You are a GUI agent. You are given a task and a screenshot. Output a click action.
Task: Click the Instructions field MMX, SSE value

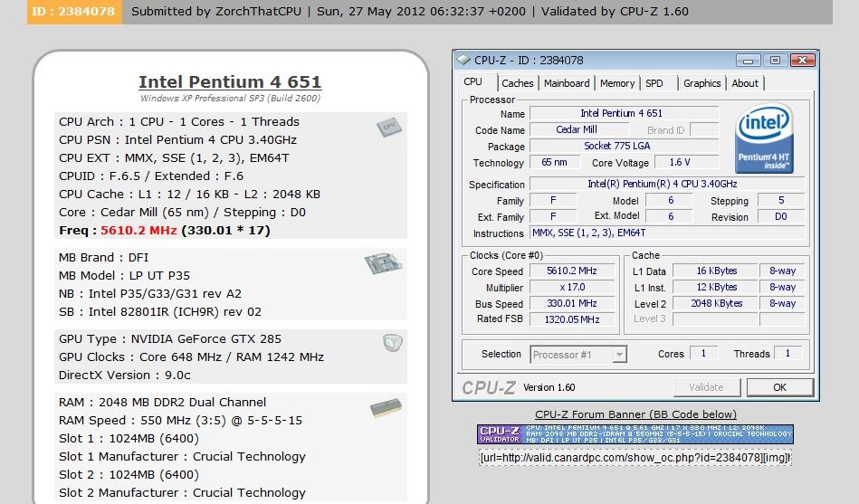click(x=667, y=233)
